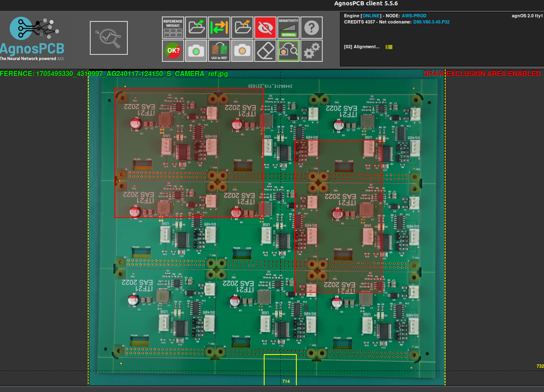This screenshot has height=392, width=544.
Task: Activate the camera inspection with magnifier tool
Action: pyautogui.click(x=288, y=50)
